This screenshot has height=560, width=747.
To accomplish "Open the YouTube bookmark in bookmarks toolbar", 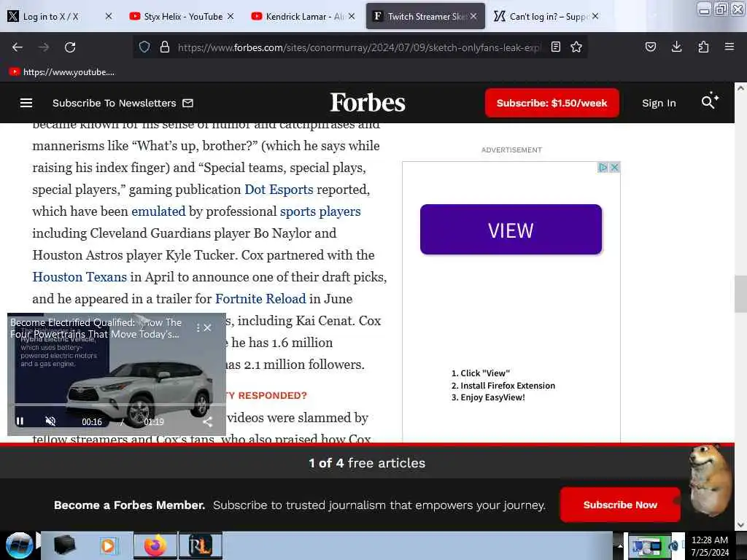I will click(62, 72).
